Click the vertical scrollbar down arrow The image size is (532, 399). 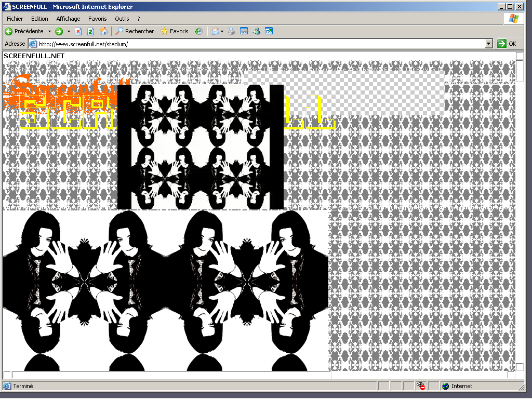520,367
